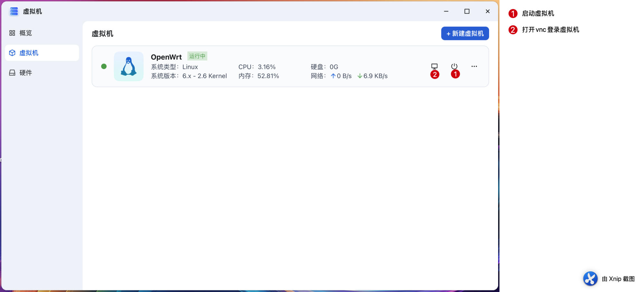Click the green running status dot

tap(104, 66)
